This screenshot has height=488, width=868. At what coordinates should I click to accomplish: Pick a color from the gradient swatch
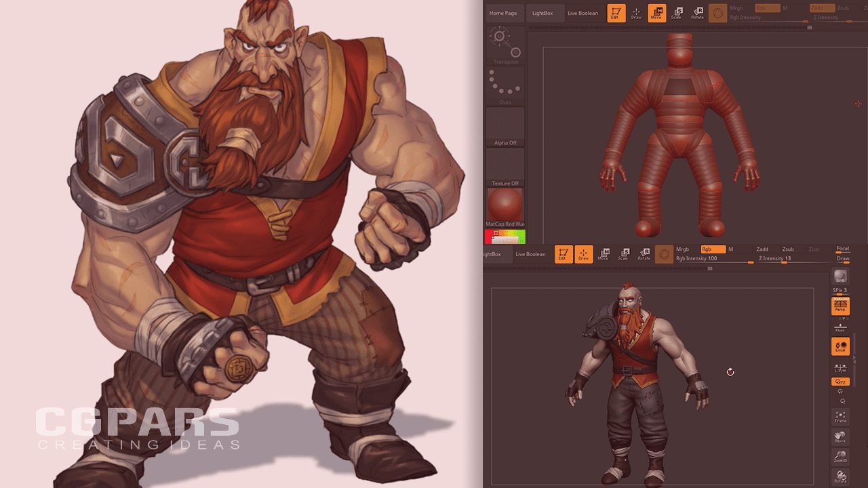coord(505,237)
